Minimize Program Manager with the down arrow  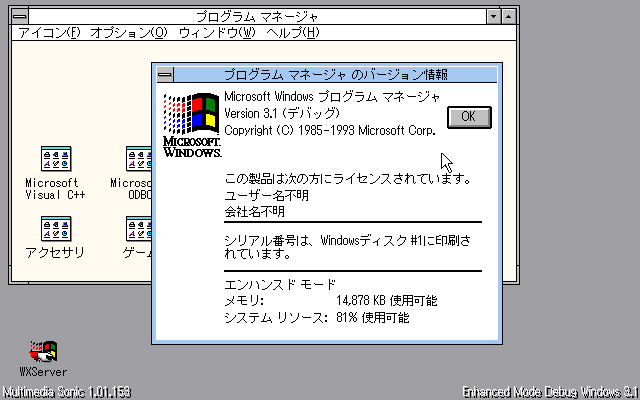pyautogui.click(x=494, y=17)
